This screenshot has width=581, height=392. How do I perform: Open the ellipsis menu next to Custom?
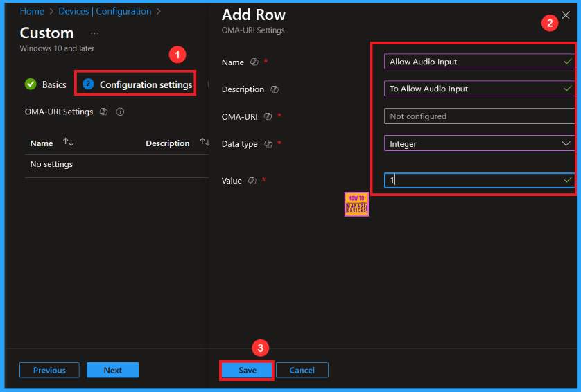95,33
